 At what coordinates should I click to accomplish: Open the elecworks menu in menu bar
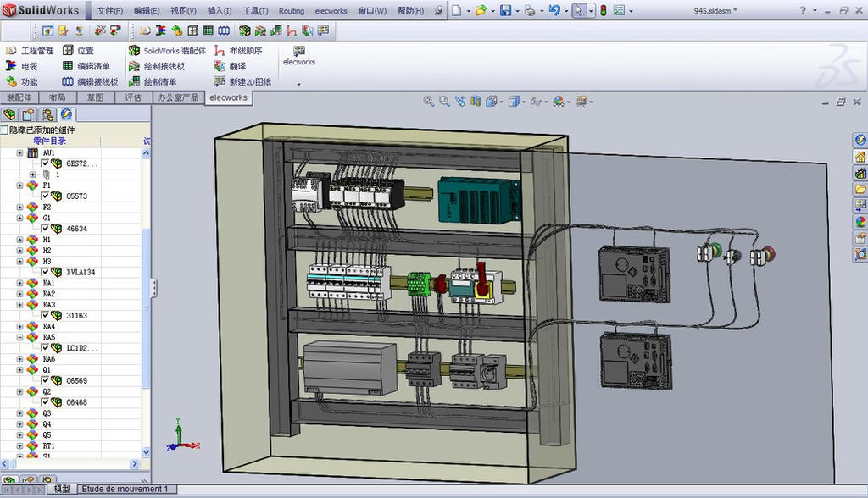(x=331, y=10)
